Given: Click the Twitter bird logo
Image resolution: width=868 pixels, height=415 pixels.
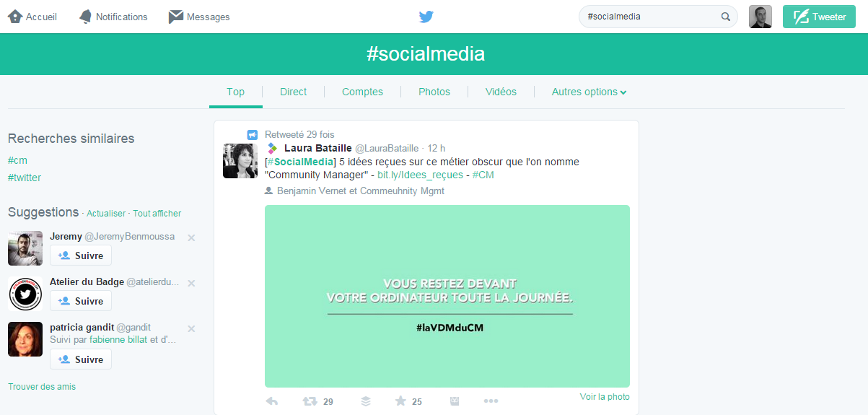Looking at the screenshot, I should [x=426, y=17].
